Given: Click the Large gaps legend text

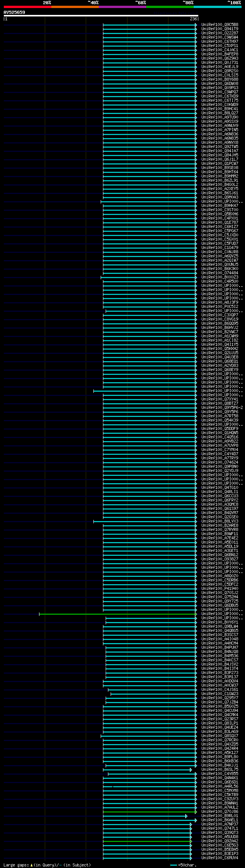Looking at the screenshot, I should click(x=47, y=865).
